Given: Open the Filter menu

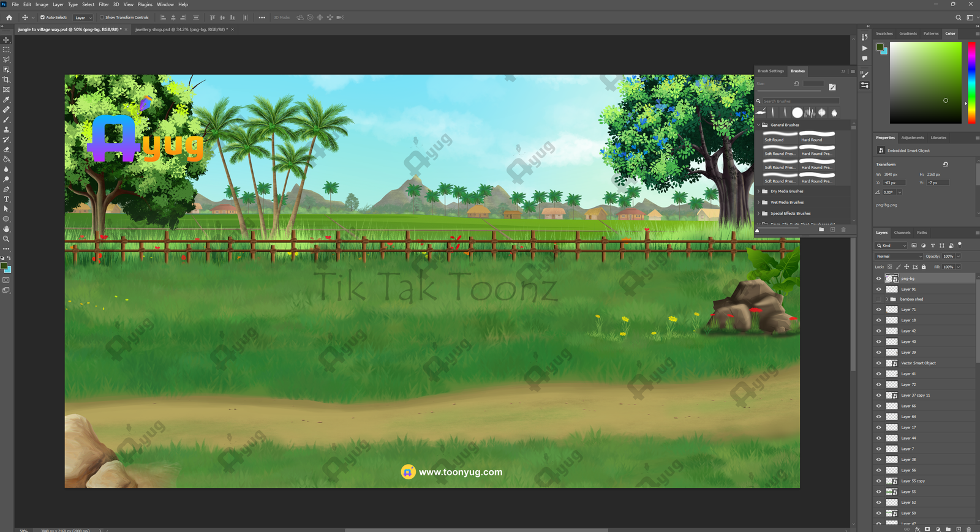Looking at the screenshot, I should [104, 4].
